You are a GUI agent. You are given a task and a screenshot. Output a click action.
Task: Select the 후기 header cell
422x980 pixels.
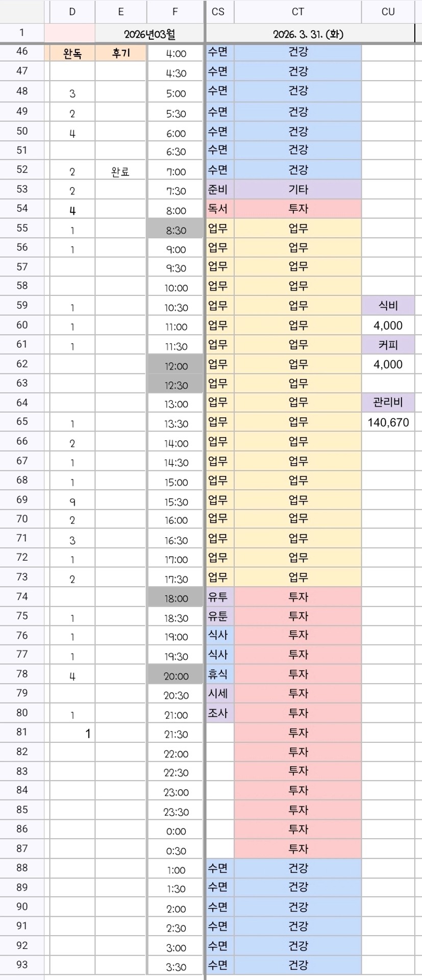120,53
